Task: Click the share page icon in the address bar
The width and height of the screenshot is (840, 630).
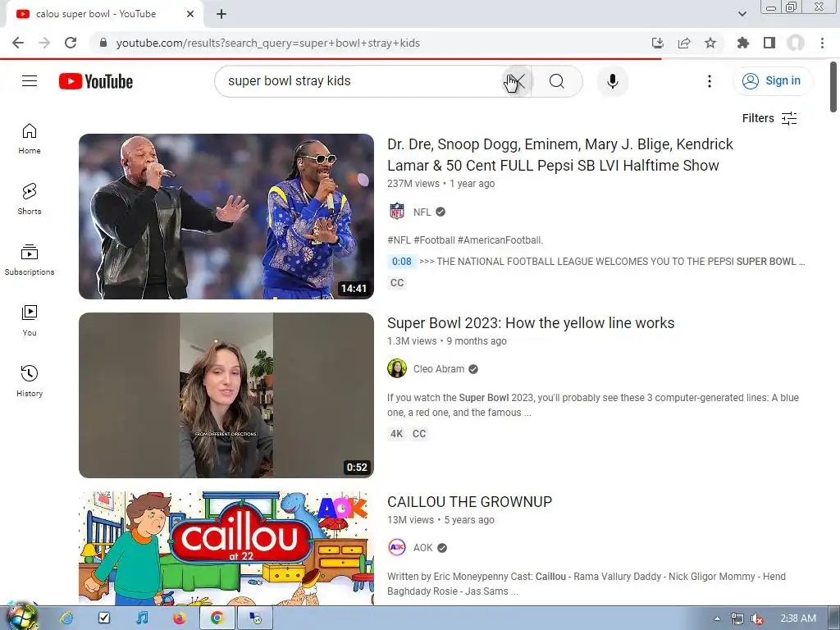Action: coord(684,43)
